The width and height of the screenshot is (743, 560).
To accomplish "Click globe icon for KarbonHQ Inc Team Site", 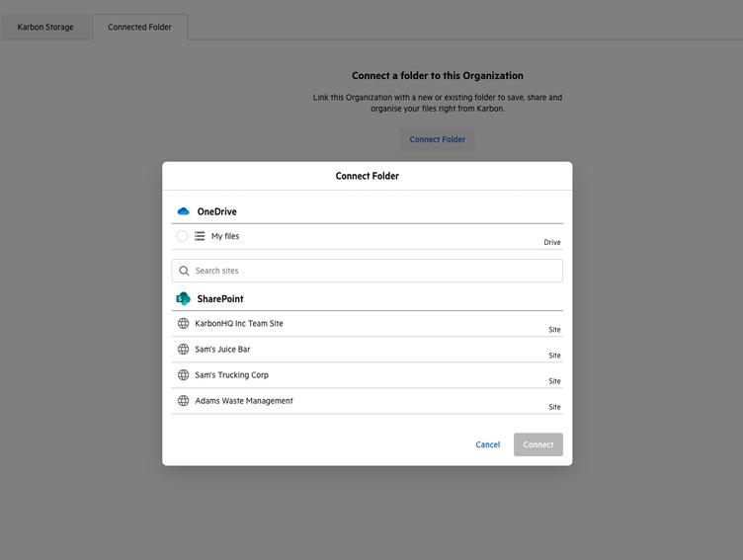I will [x=183, y=324].
